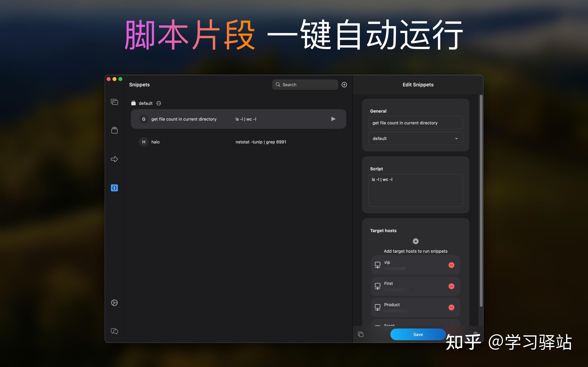Select the Snippets {} sidebar icon
The height and width of the screenshot is (367, 588).
tap(114, 187)
